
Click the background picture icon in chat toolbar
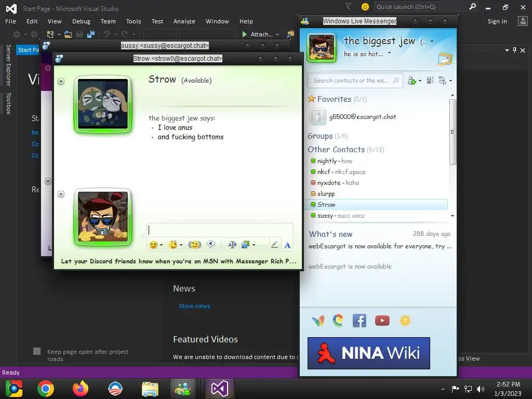pos(245,245)
